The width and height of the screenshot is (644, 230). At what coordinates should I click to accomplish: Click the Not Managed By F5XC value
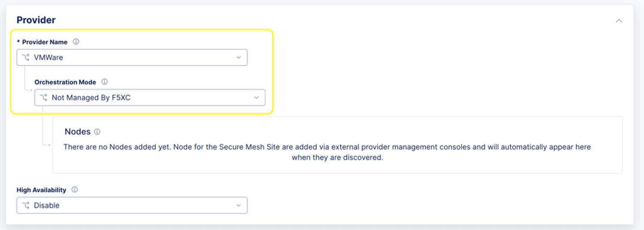pyautogui.click(x=91, y=98)
